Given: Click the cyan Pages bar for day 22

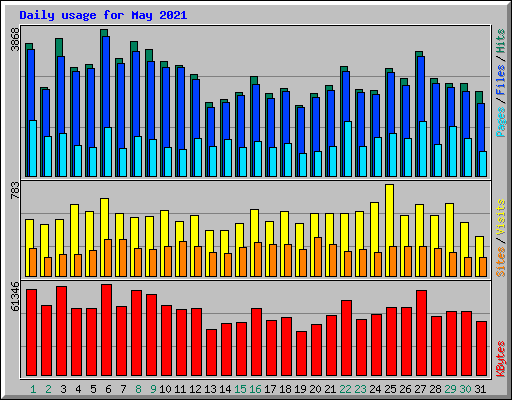Looking at the screenshot, I should coord(348,149).
